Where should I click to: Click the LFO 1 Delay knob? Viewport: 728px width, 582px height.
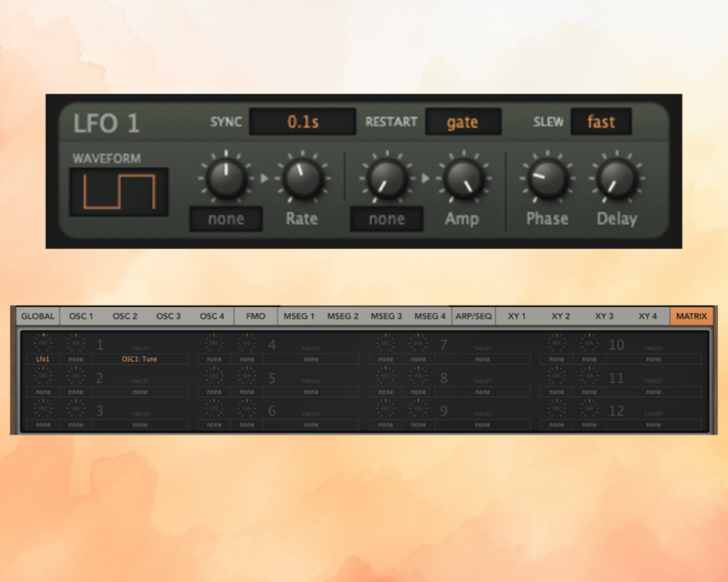[x=617, y=178]
